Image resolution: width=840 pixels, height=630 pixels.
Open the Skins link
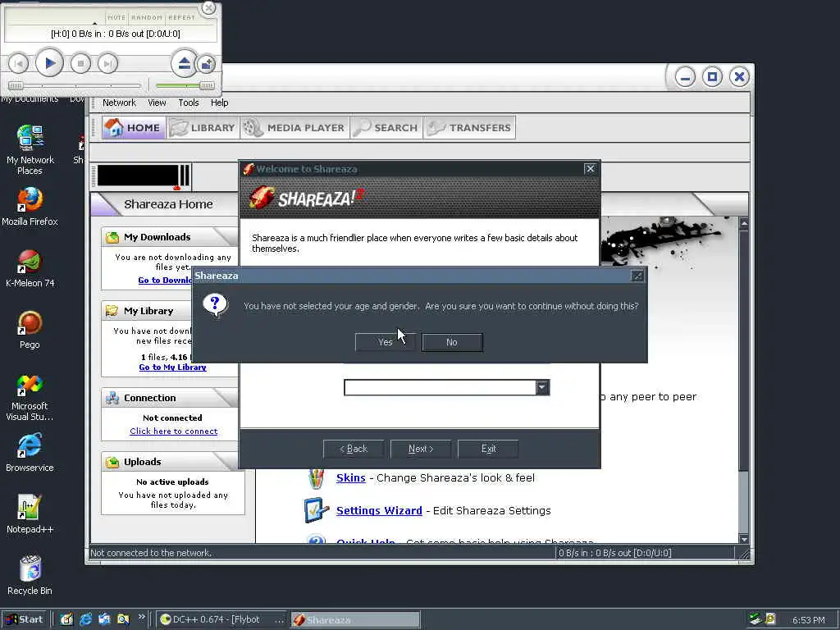pos(351,478)
